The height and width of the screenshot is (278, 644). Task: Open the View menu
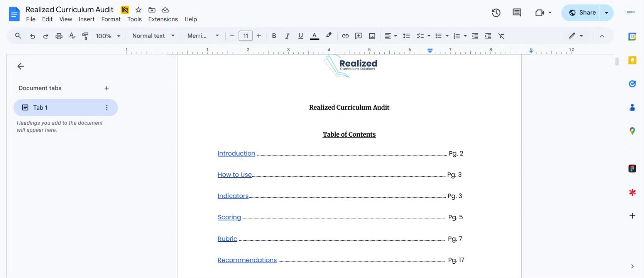66,19
